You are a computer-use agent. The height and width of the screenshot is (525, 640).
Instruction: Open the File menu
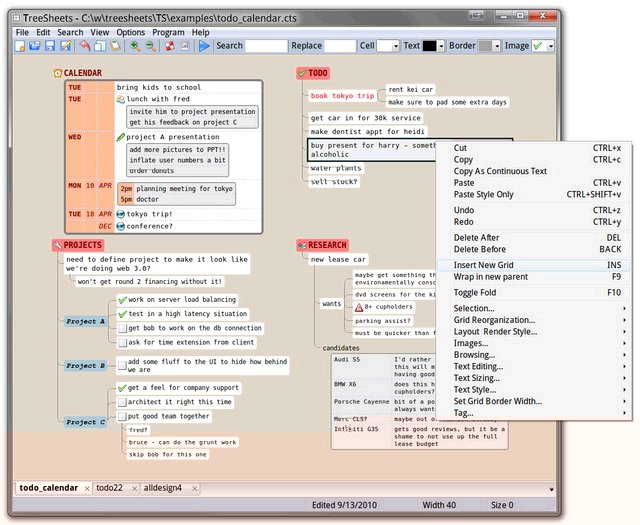22,32
